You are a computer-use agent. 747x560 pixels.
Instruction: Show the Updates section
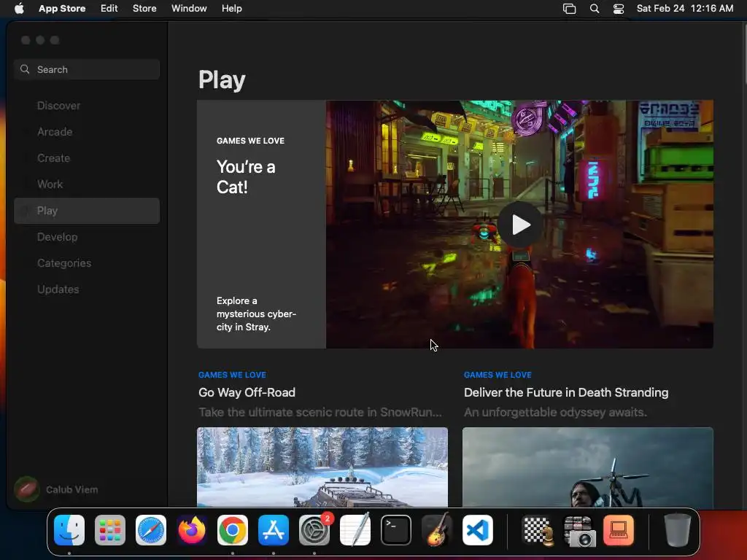(x=87, y=289)
